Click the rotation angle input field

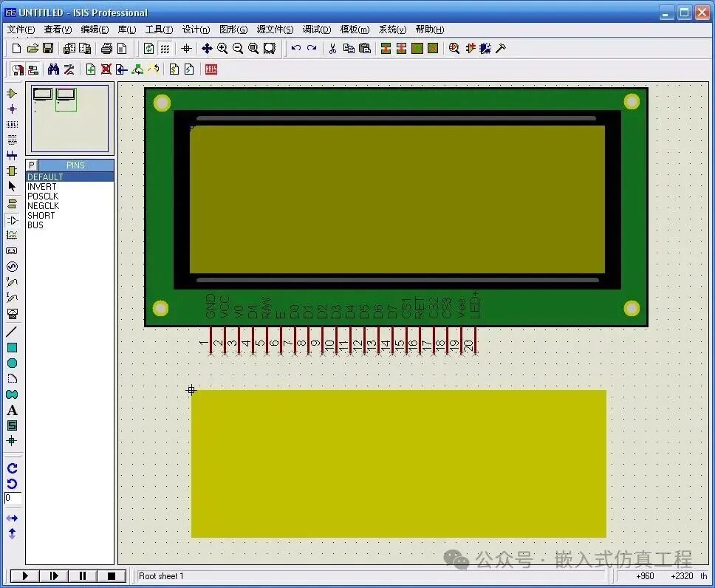click(x=13, y=498)
